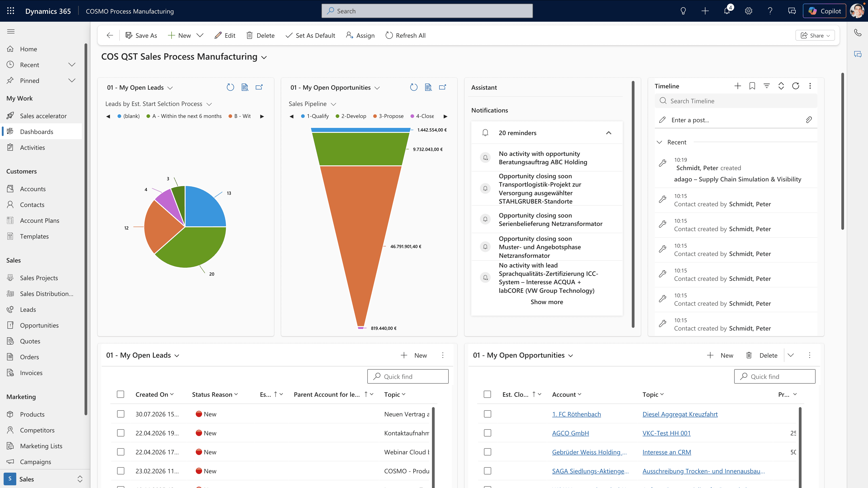Click Quick find in My Open Opportunities grid
The height and width of the screenshot is (488, 868).
[775, 376]
